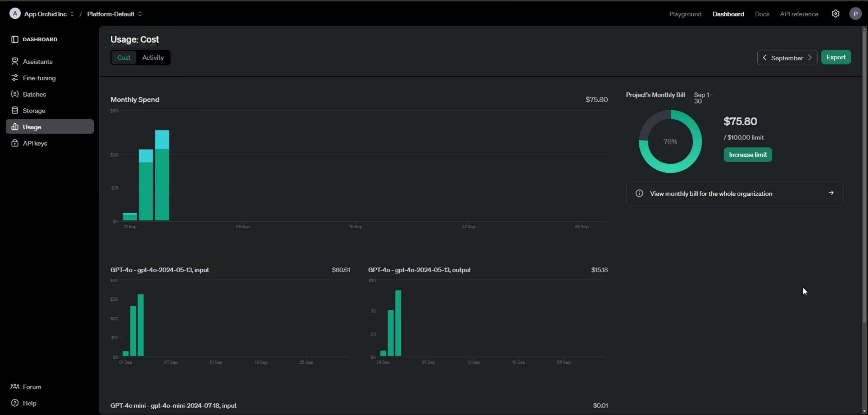Go to previous month before September

click(x=765, y=58)
